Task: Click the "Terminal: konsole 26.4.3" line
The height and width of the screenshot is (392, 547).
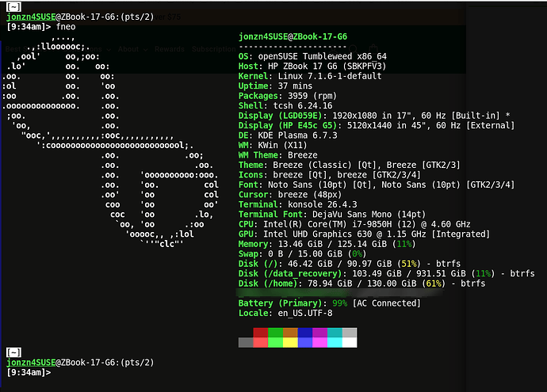Action: (x=297, y=204)
